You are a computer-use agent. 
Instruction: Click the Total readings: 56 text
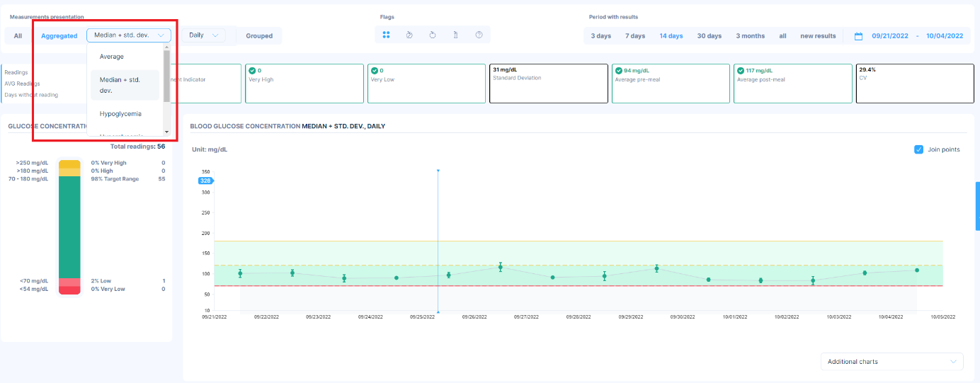coord(137,147)
